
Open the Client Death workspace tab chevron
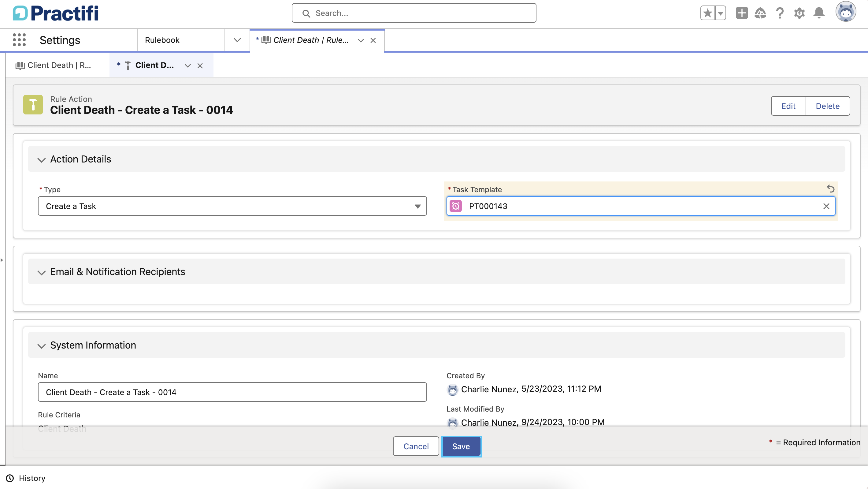[361, 40]
